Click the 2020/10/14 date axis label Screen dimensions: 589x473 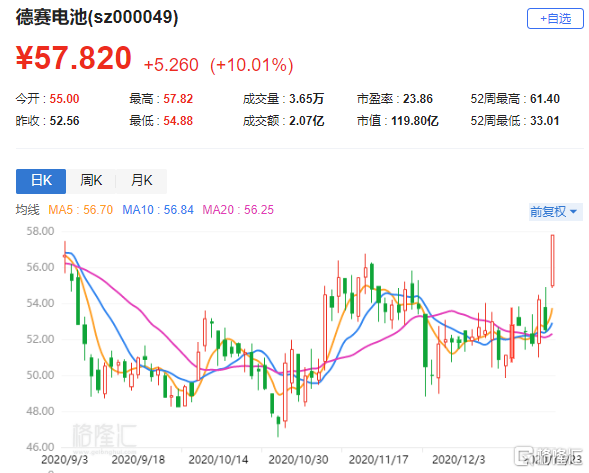[x=218, y=459]
